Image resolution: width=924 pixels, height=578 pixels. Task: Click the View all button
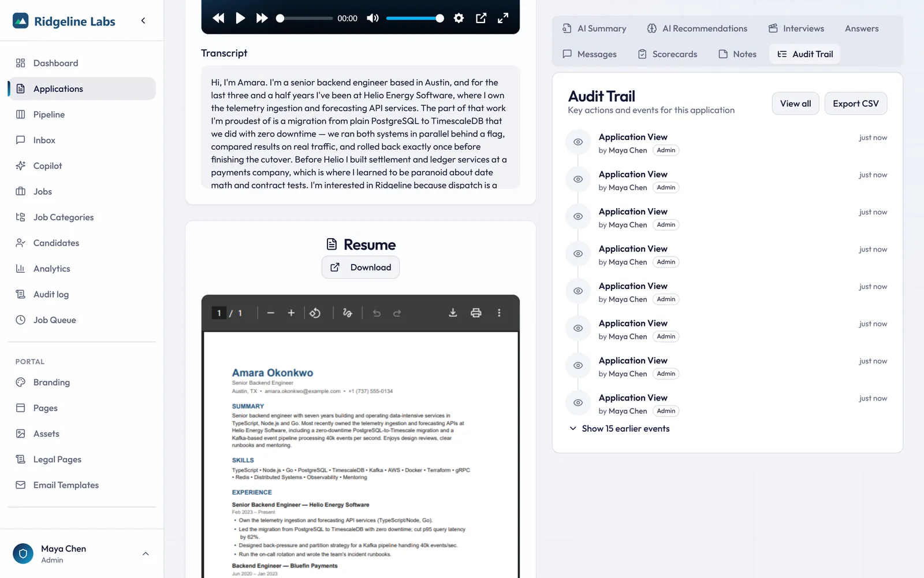click(795, 103)
